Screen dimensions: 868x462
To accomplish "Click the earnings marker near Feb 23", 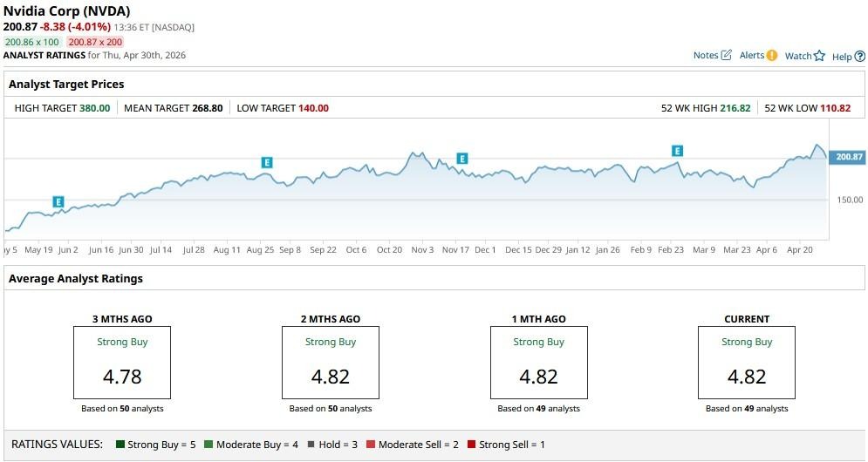I will tap(677, 151).
